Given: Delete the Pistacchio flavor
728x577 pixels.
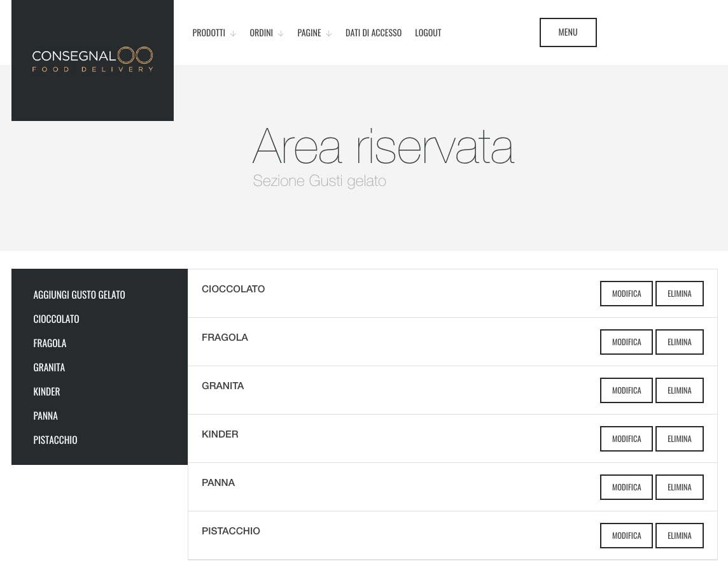Looking at the screenshot, I should tap(679, 535).
